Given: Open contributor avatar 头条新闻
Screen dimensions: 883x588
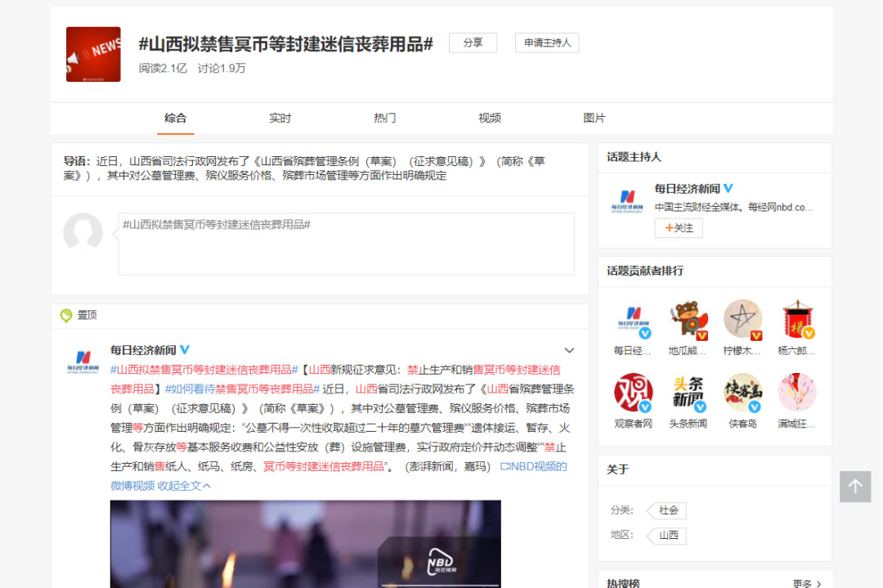Looking at the screenshot, I should click(688, 392).
